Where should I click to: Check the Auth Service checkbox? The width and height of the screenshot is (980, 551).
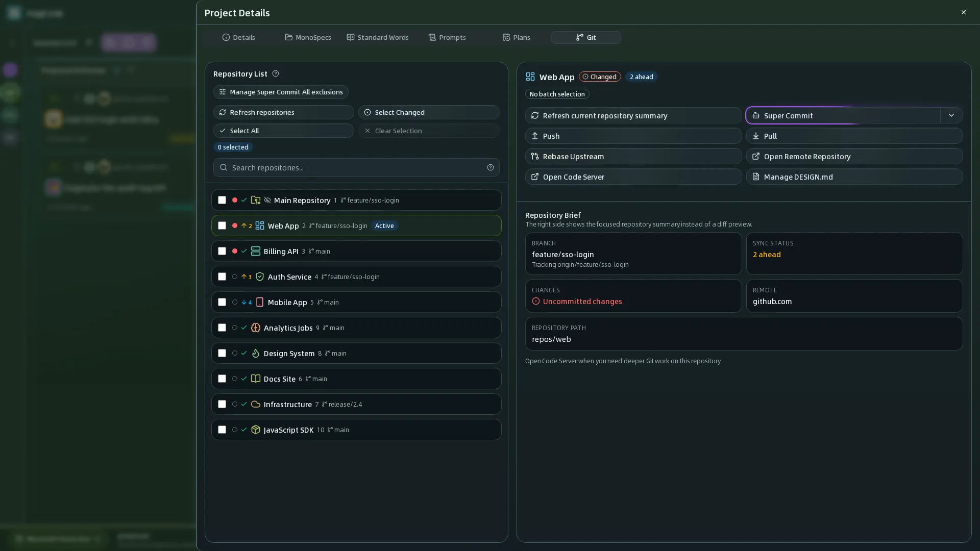[222, 277]
